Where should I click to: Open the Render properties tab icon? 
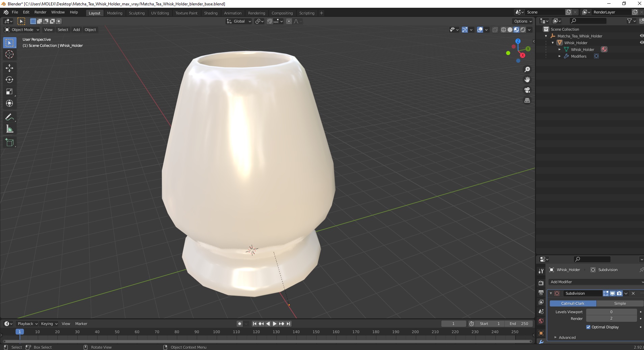pos(541,283)
